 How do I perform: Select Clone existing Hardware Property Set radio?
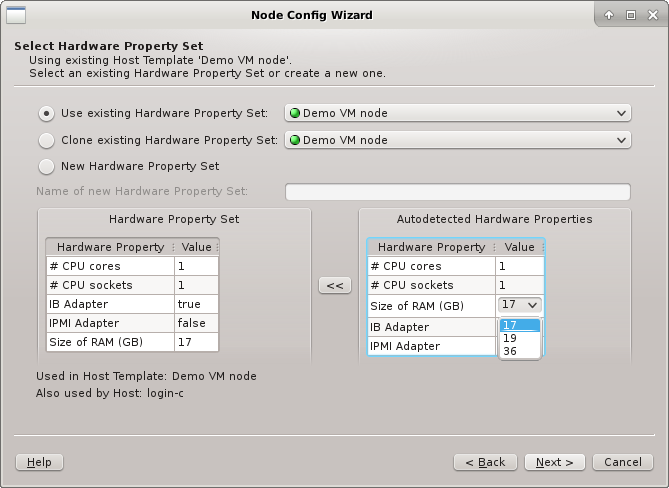tap(47, 140)
